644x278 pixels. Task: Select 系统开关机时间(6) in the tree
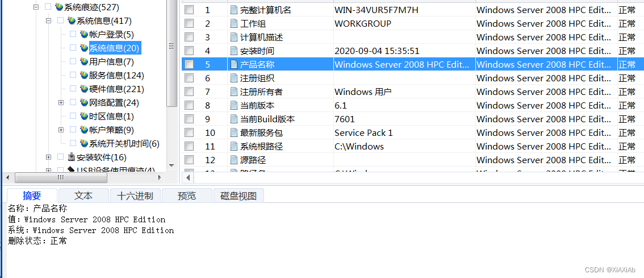124,143
